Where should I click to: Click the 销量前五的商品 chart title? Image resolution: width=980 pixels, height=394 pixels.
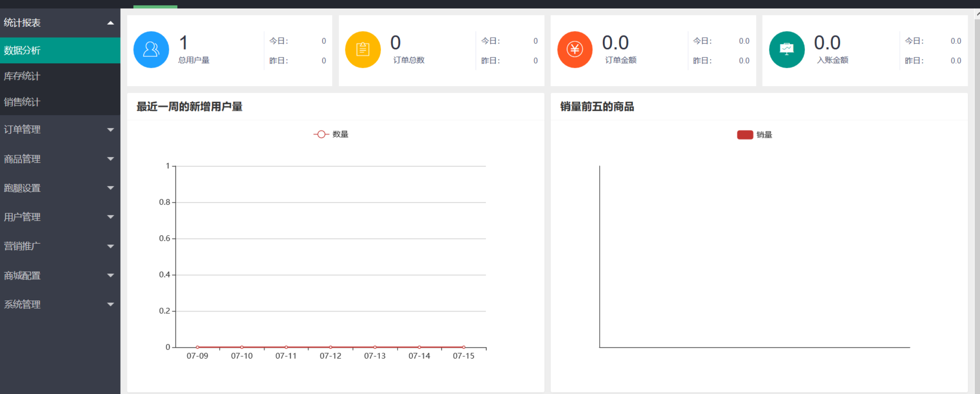point(597,107)
